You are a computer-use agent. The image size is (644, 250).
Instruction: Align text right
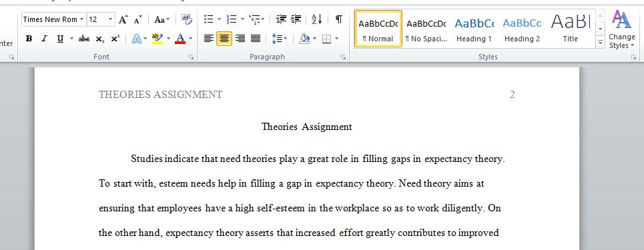point(240,39)
